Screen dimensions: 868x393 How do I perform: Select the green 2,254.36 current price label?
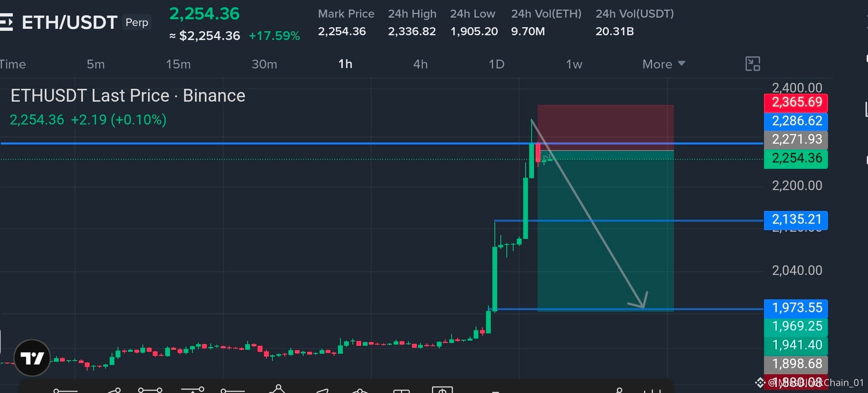pos(796,158)
